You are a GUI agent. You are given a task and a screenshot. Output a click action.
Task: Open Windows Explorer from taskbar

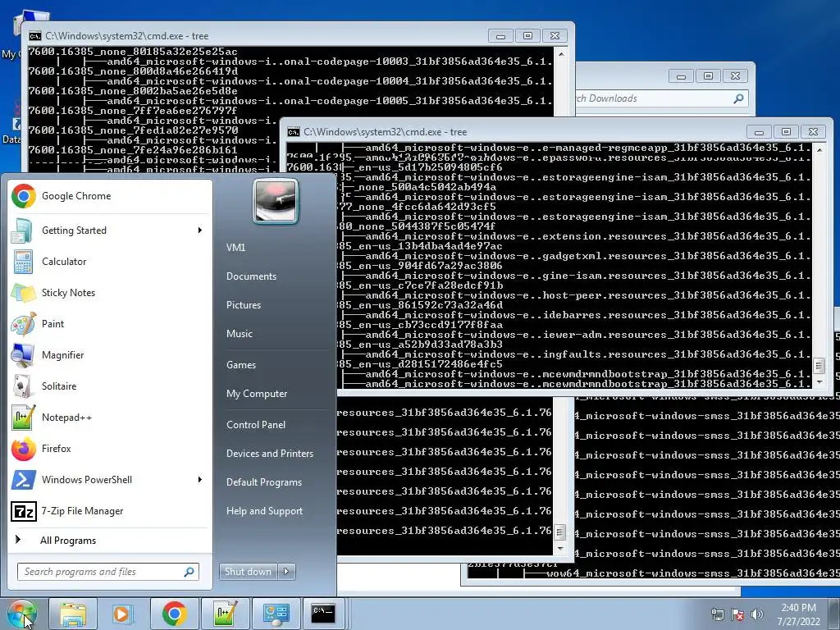coord(73,614)
